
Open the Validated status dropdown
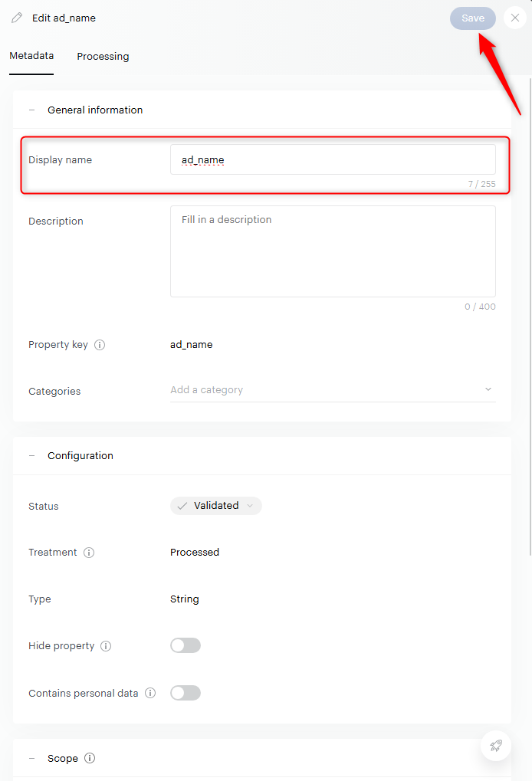point(216,506)
